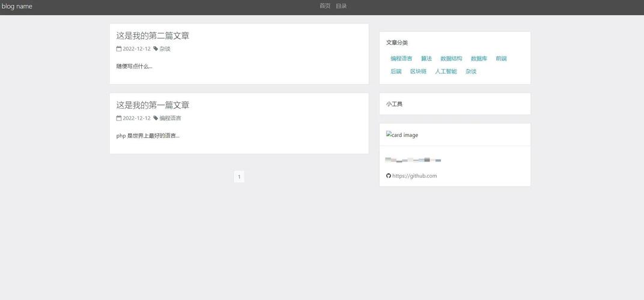
Task: Select the 前端 category link
Action: pos(501,59)
